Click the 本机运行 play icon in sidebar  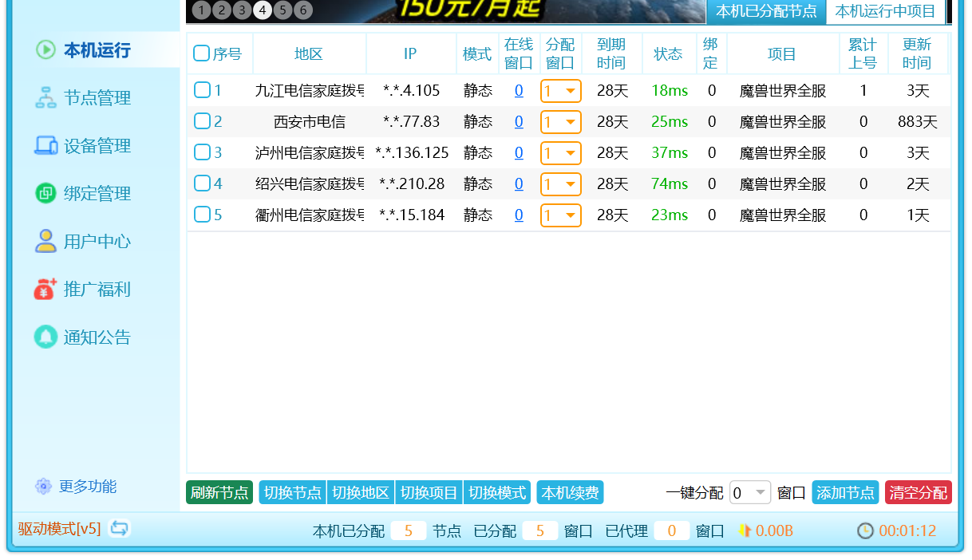[45, 50]
